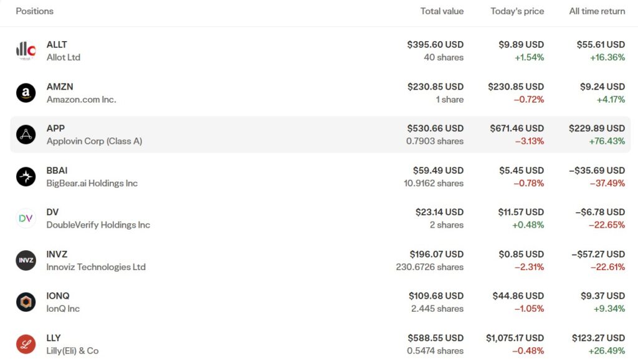Click the Lilly(Eli) & Co logo
638x364 pixels.
coord(26,343)
